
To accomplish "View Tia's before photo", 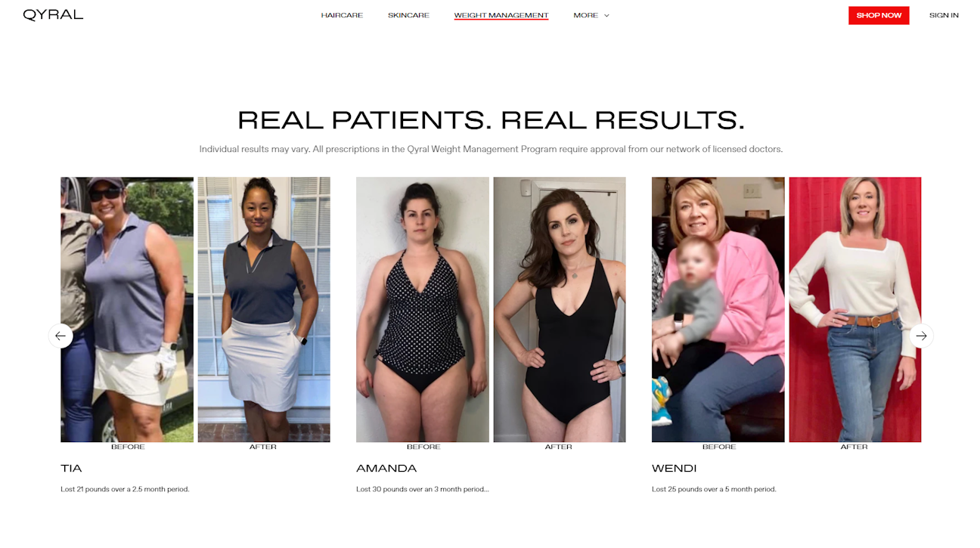I will point(127,310).
